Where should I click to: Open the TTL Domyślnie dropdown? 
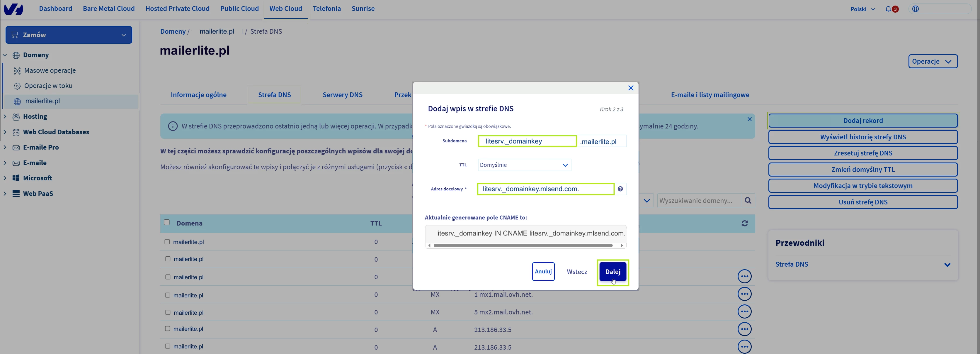(x=524, y=165)
